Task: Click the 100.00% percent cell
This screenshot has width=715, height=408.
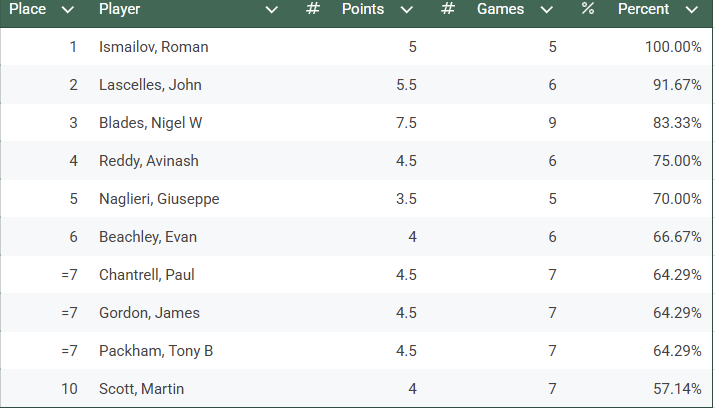Action: (x=672, y=47)
